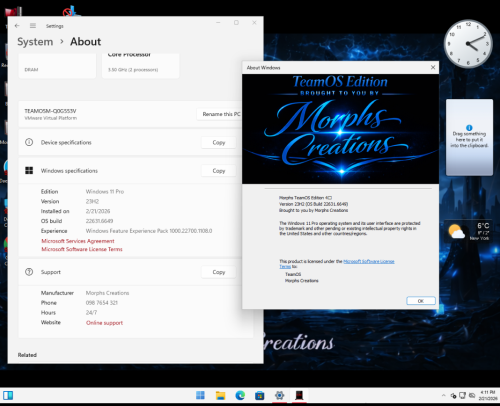Viewport: 500px width, 406px height.
Task: Launch Microsoft Edge from the taskbar
Action: [240, 396]
